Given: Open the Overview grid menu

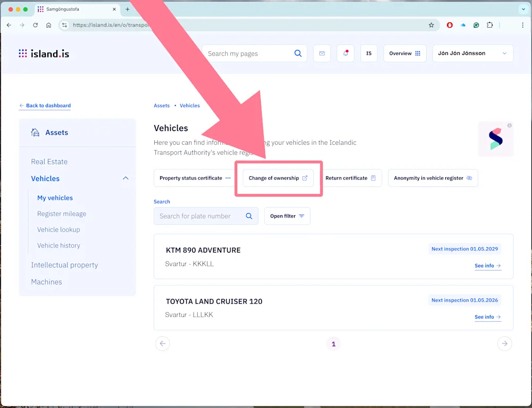Looking at the screenshot, I should click(x=405, y=53).
